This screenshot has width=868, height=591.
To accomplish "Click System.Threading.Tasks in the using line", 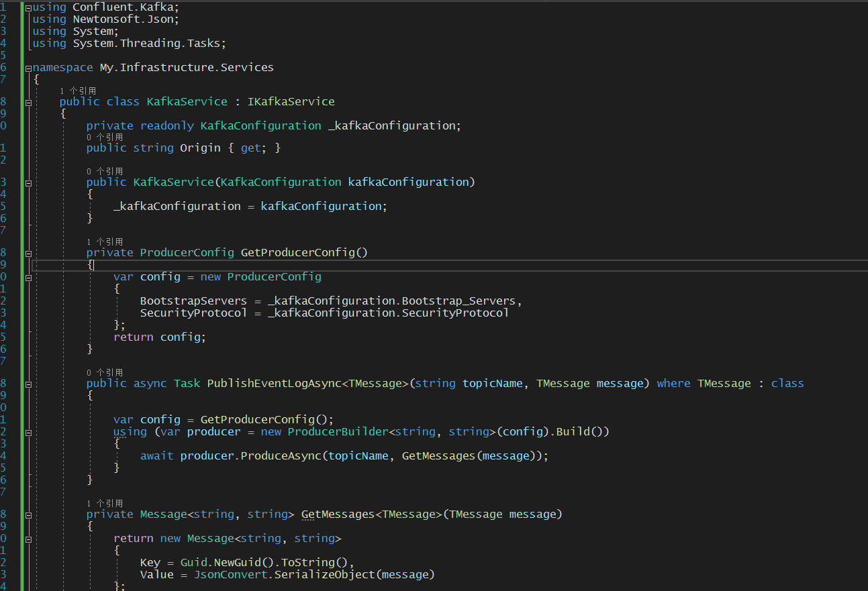I will tap(146, 44).
